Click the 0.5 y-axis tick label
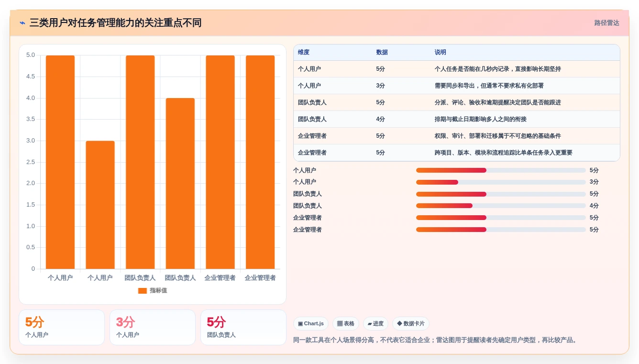 coord(31,247)
